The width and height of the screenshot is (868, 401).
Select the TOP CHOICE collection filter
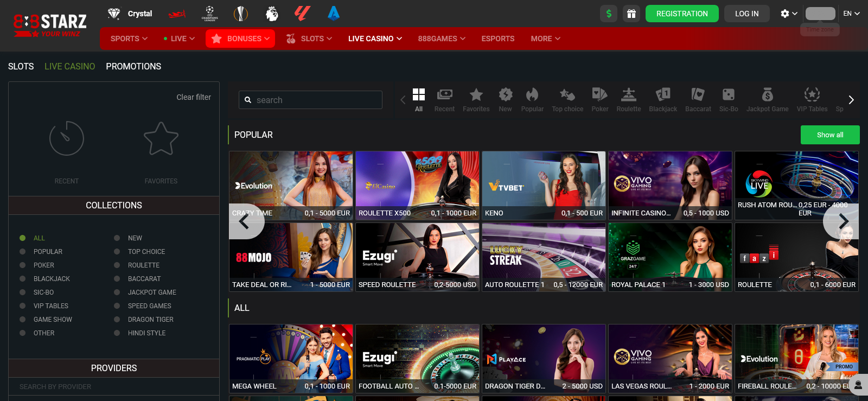139,251
